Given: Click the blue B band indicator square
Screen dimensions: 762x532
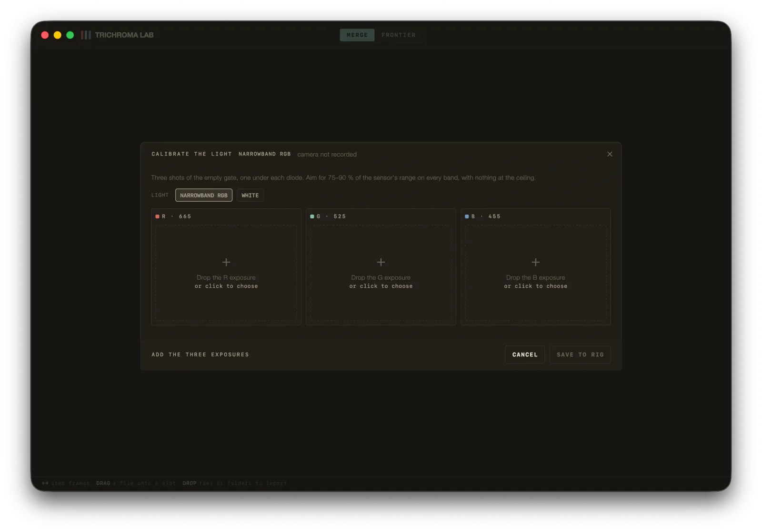Looking at the screenshot, I should click(x=467, y=217).
